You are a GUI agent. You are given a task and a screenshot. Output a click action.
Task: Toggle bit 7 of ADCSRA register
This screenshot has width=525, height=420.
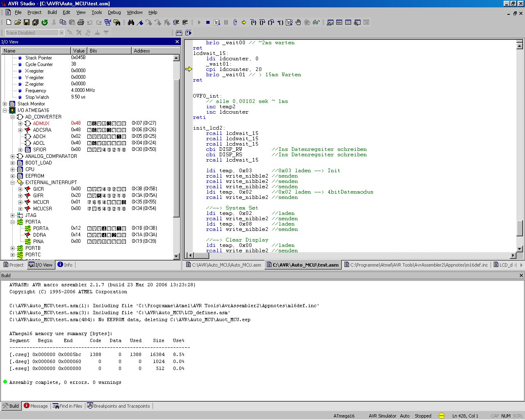point(89,130)
